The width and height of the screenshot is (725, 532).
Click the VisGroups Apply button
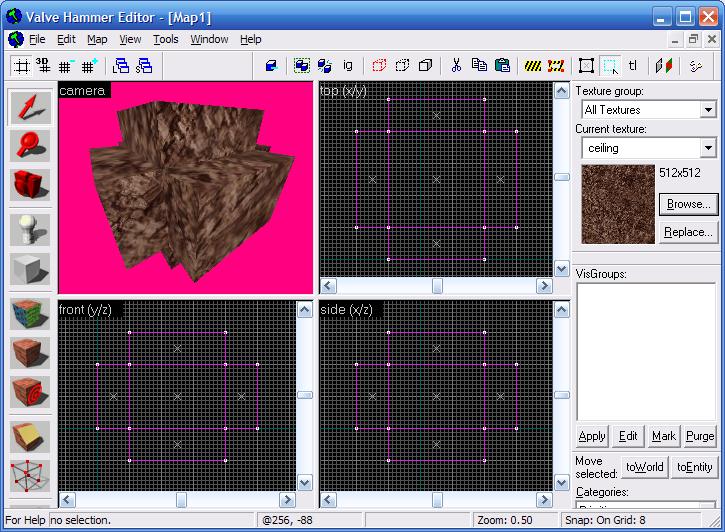(x=592, y=436)
